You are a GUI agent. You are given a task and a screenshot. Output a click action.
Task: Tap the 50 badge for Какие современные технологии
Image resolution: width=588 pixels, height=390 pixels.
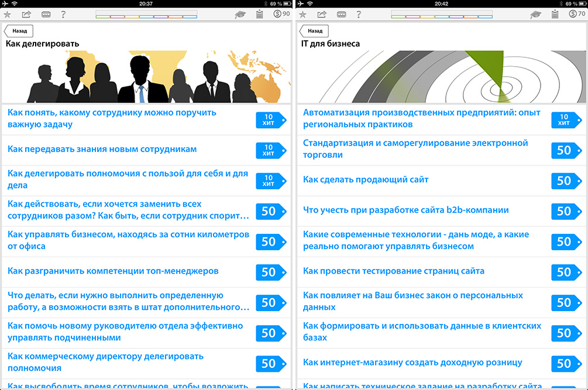[x=566, y=241]
